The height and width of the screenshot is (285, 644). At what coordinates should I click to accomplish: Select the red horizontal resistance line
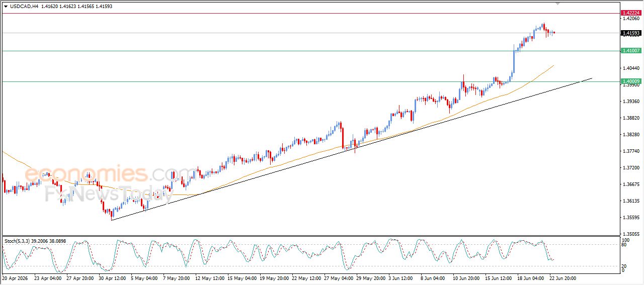310,13
